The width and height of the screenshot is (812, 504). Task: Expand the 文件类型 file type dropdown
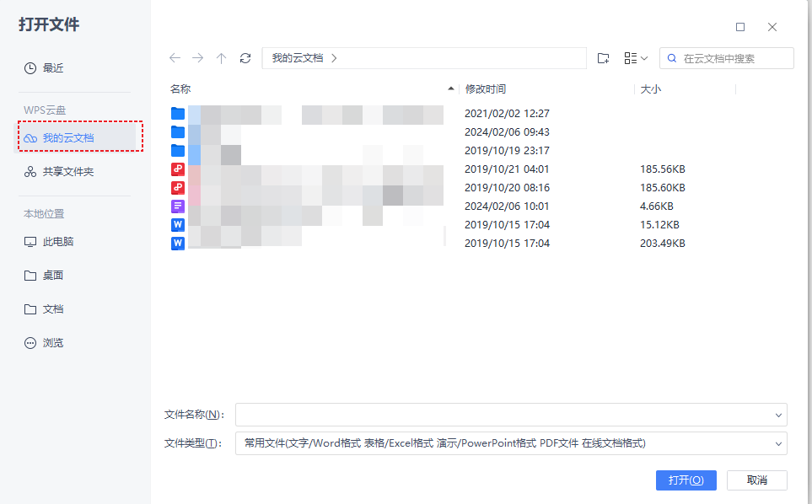click(777, 443)
